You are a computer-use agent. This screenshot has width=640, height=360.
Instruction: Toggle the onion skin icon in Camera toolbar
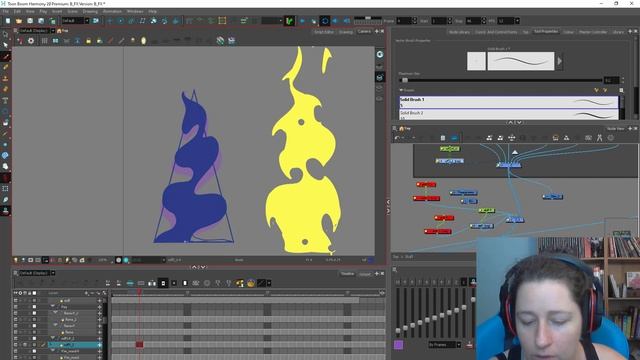point(143,41)
